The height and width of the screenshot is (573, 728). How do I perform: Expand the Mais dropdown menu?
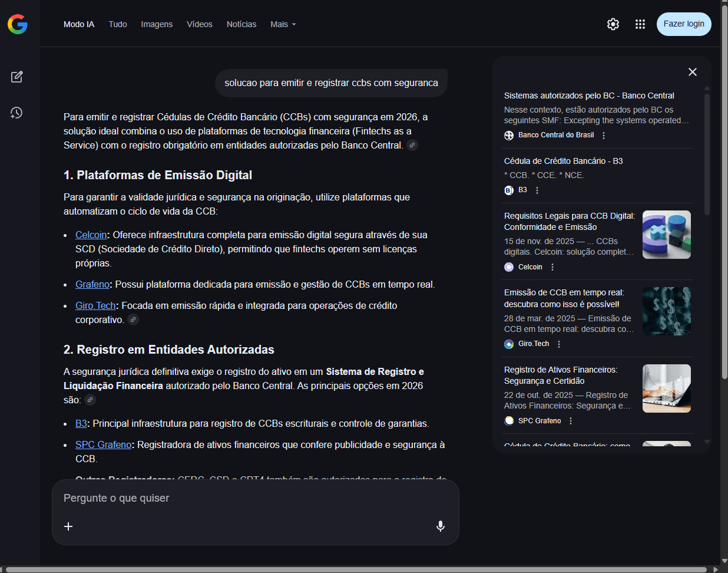tap(283, 24)
